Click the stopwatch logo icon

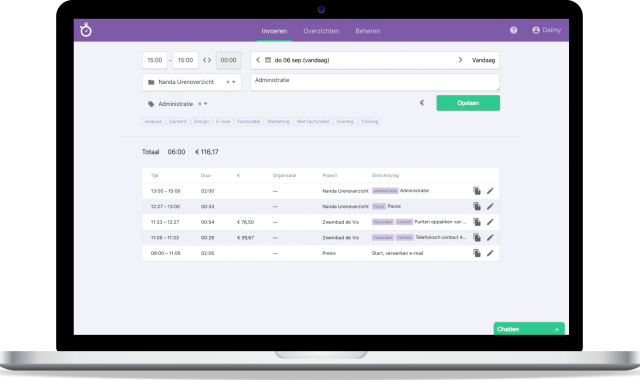pyautogui.click(x=86, y=30)
